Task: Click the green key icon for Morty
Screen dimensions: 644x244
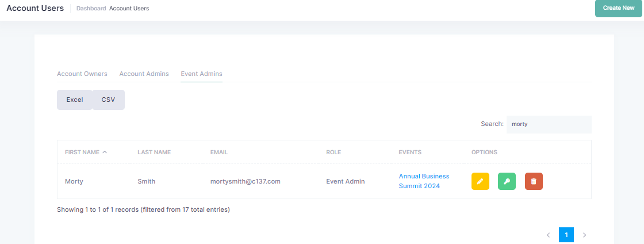Action: (507, 181)
